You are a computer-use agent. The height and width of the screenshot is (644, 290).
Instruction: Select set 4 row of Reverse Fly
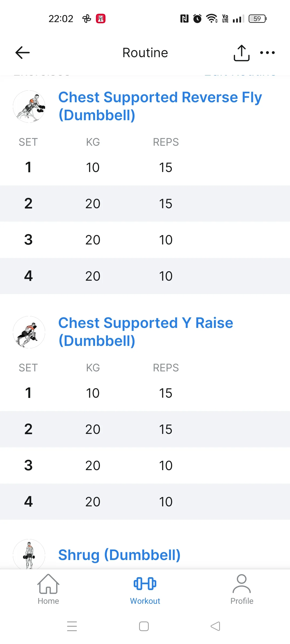click(x=145, y=276)
